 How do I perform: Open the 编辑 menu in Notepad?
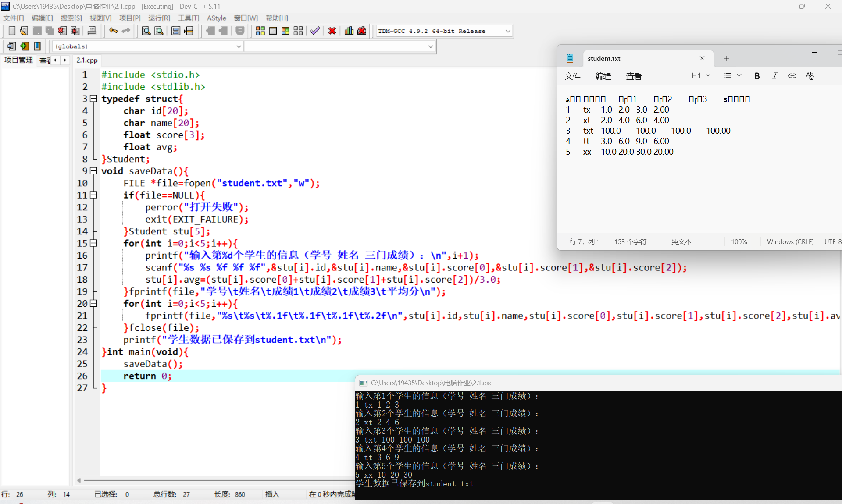[x=603, y=76]
